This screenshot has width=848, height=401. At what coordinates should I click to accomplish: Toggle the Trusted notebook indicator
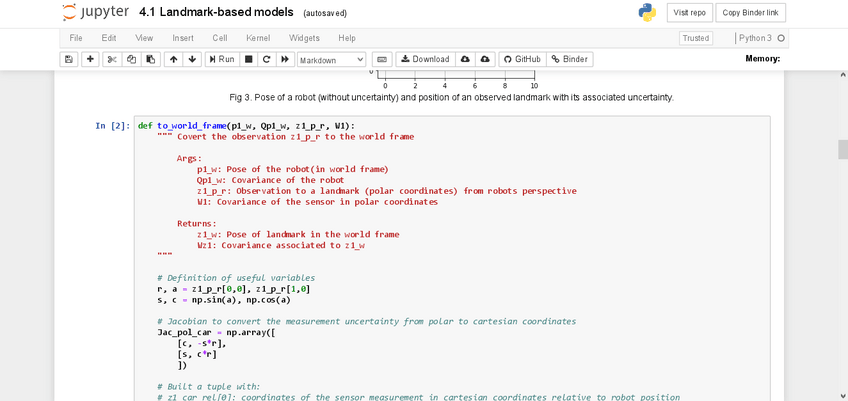click(x=695, y=38)
